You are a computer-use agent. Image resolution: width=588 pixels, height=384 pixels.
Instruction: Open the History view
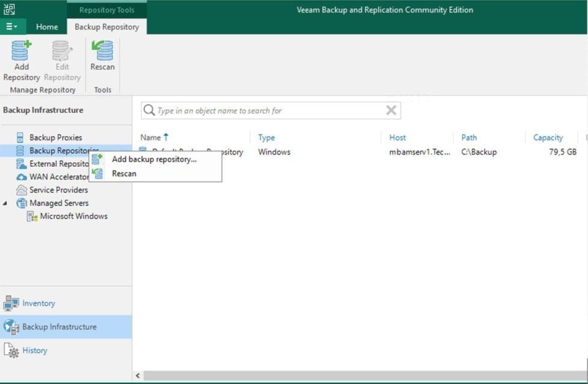34,350
